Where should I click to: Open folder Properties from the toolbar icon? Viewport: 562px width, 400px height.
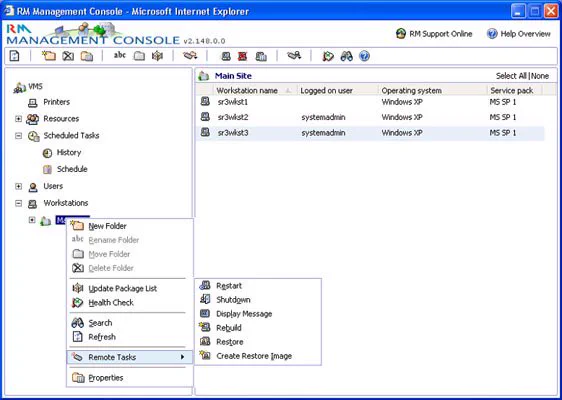(87, 57)
